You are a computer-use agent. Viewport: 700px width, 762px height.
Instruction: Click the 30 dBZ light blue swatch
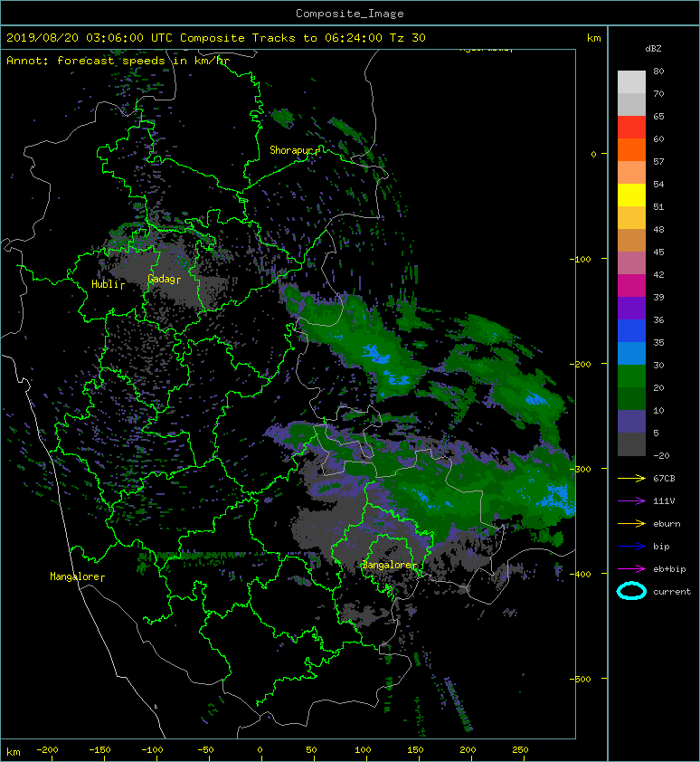[x=631, y=353]
